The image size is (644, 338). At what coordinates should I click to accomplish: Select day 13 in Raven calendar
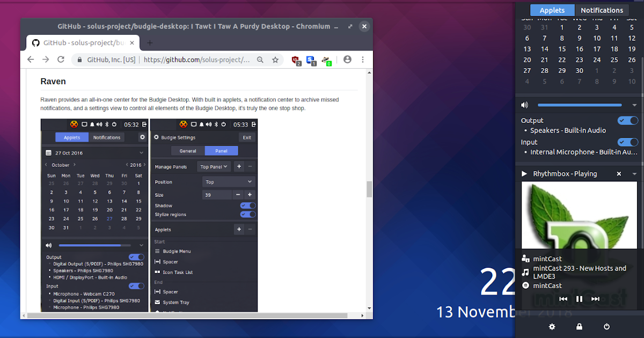527,49
